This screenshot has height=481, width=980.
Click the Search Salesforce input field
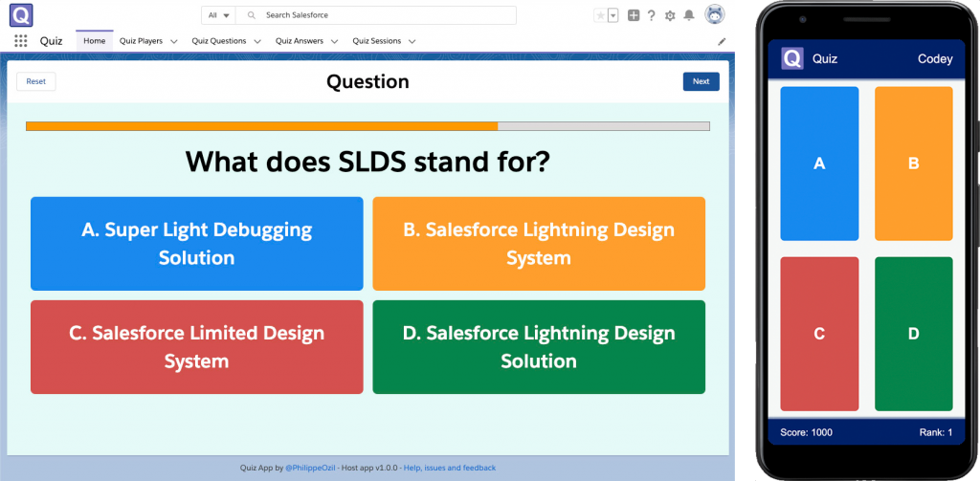tap(376, 15)
